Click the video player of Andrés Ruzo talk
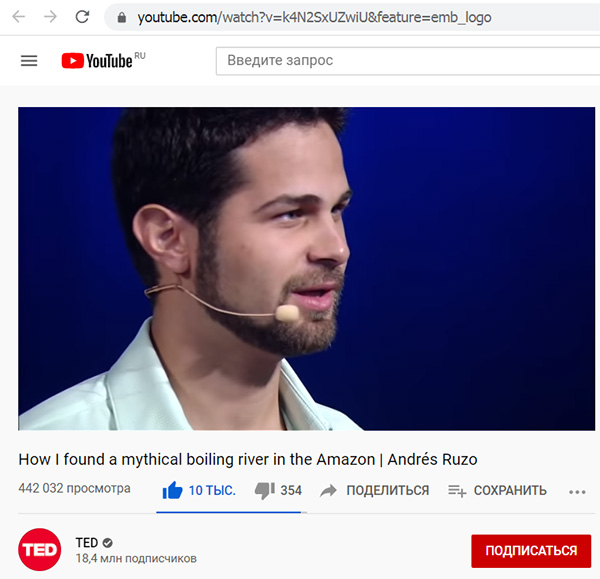600x579 pixels. 307,269
